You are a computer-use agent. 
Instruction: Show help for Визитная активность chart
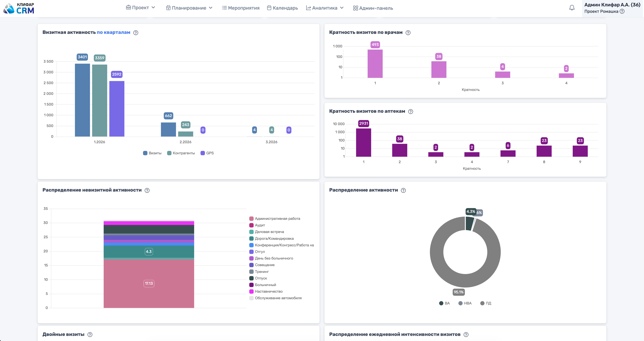tap(136, 33)
